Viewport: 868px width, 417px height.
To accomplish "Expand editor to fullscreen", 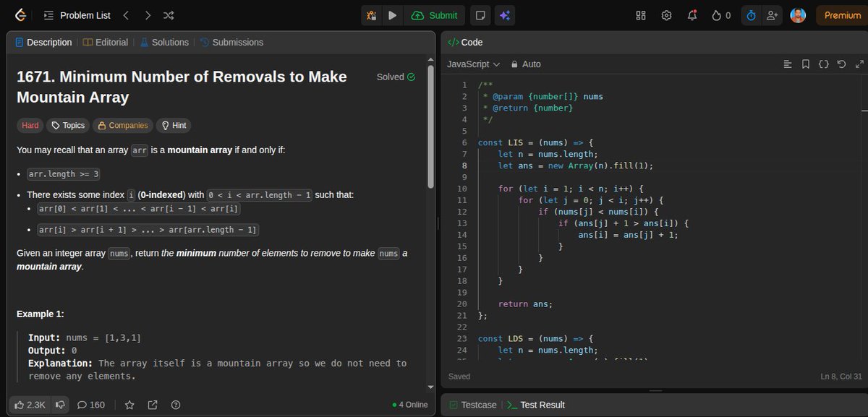I will [859, 64].
